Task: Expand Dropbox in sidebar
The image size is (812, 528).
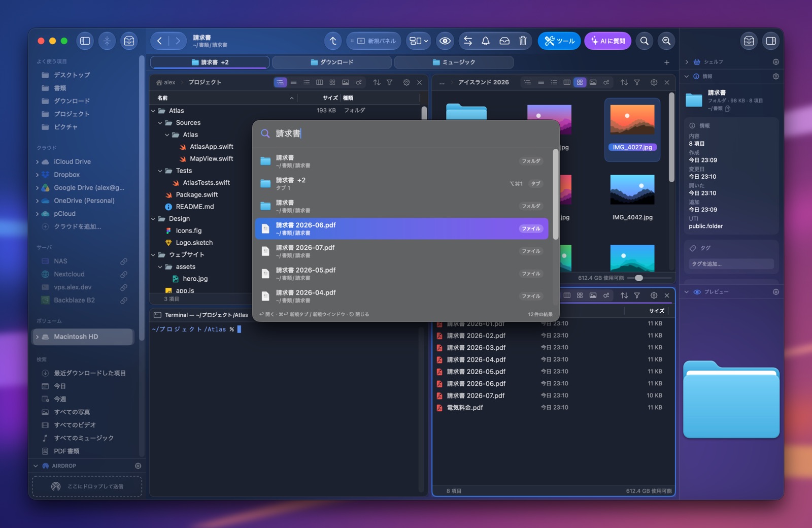Action: pyautogui.click(x=38, y=175)
